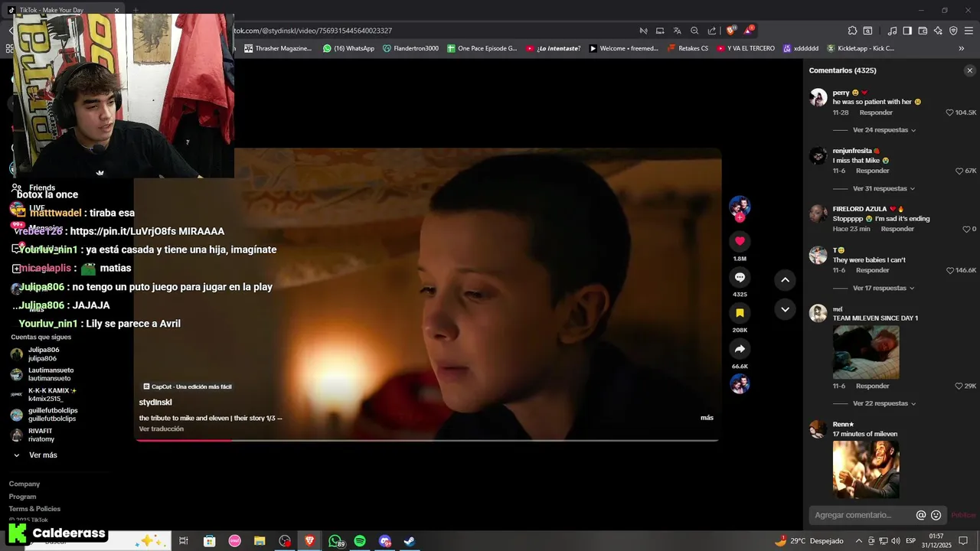
Task: Like renjunfresita's comment heart showing 67K
Action: (959, 171)
